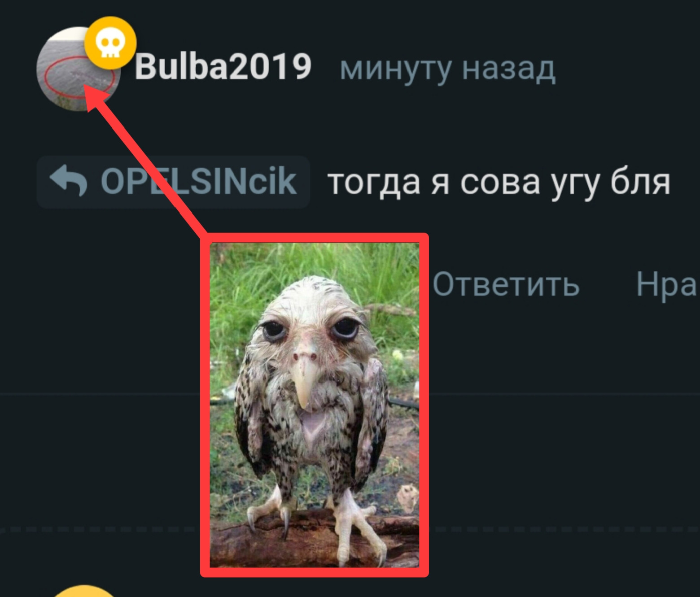Tap the partially visible "Нра" like button
700x597 pixels.
pos(668,283)
